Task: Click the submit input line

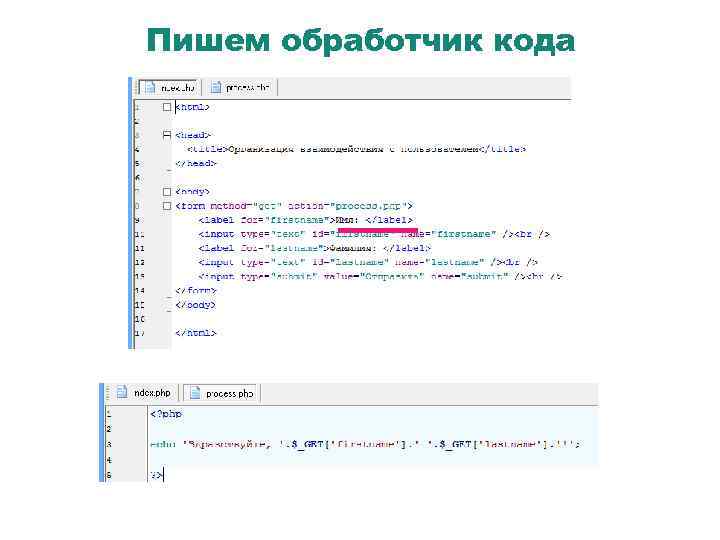Action: click(x=380, y=276)
